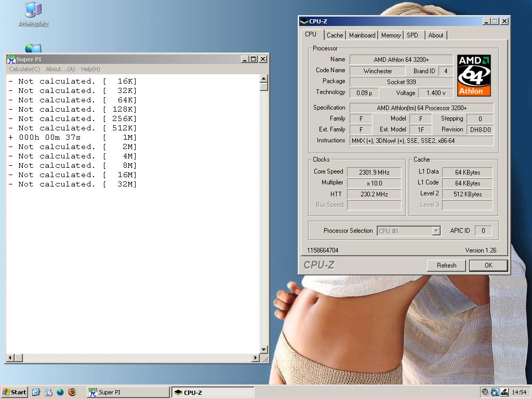The width and height of the screenshot is (532, 399).
Task: Click the Package field Socket 939
Action: pyautogui.click(x=402, y=82)
